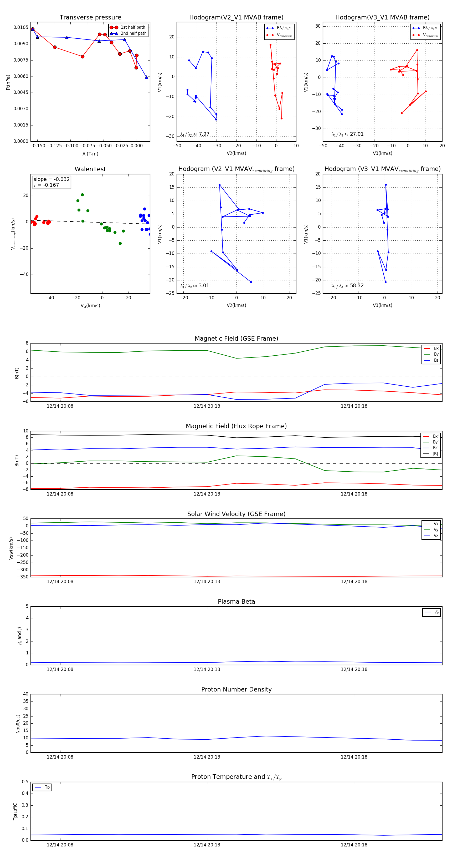Select the 'By' legend entry in GSE field plot
The image size is (473, 868).
(x=431, y=355)
